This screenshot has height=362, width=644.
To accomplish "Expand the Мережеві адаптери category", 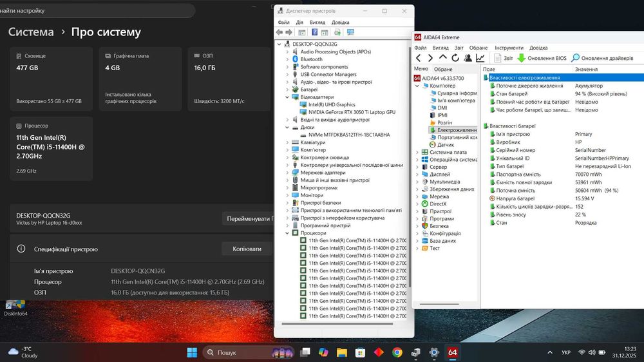I will click(287, 172).
